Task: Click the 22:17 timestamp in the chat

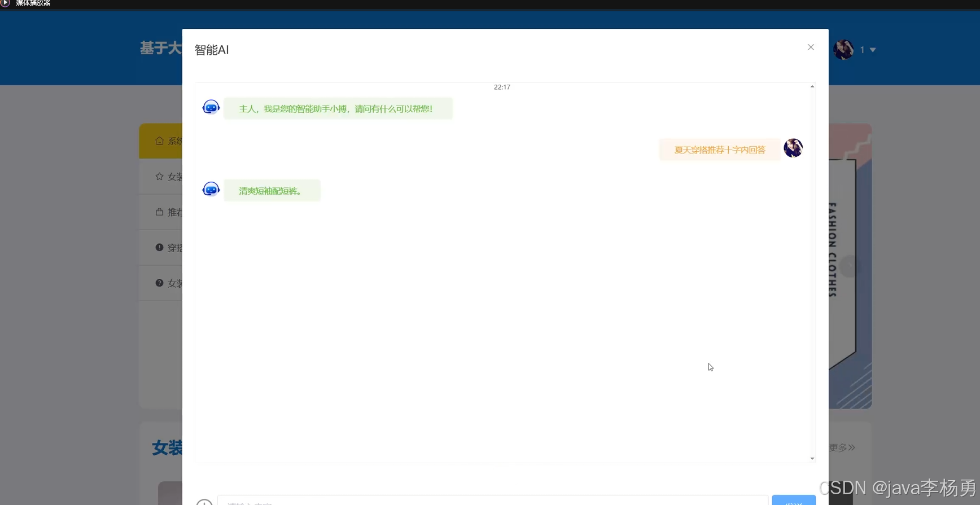Action: 502,87
